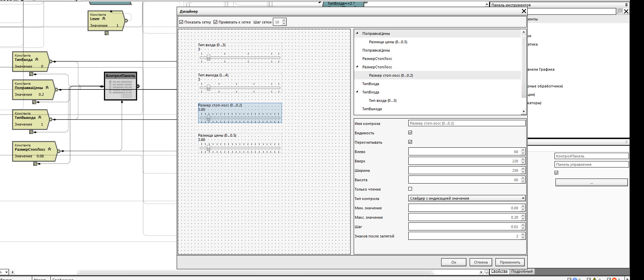Click the output port of РазмерСтопЛосс block
This screenshot has height=280, width=644.
click(x=59, y=151)
